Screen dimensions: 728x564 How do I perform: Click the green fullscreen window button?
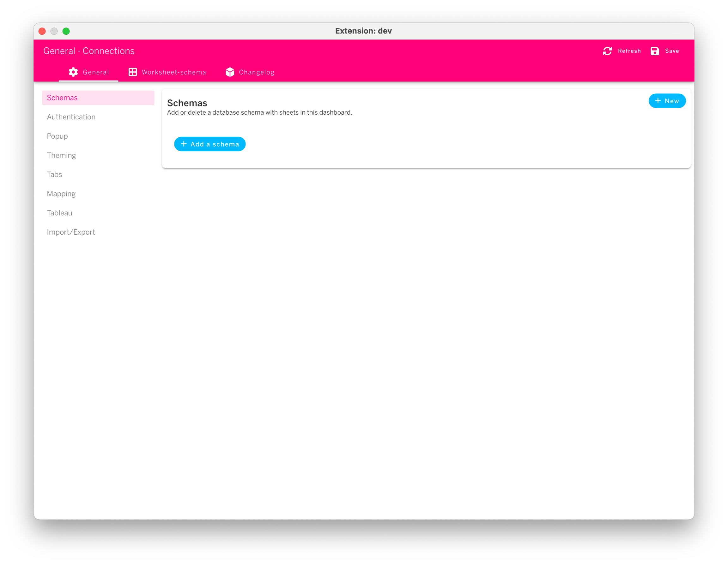coord(66,31)
